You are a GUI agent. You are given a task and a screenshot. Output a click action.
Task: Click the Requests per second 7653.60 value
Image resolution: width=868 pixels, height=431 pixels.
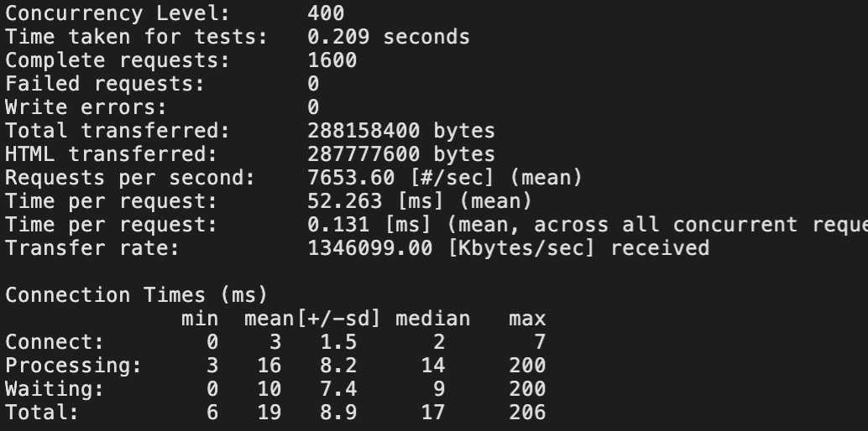tap(351, 178)
